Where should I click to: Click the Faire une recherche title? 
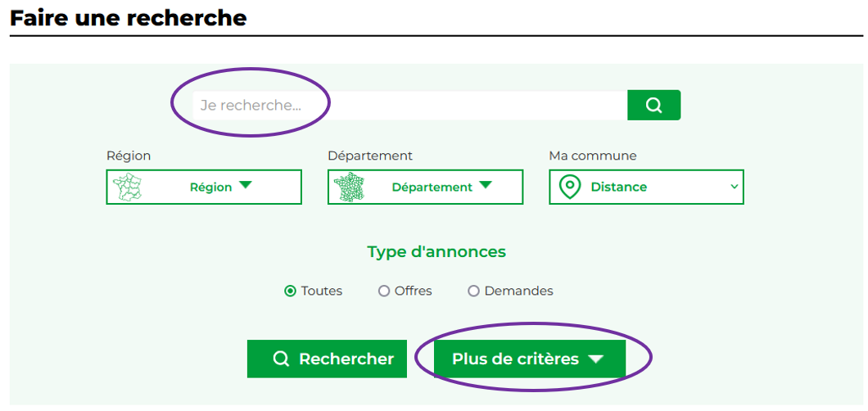click(129, 18)
